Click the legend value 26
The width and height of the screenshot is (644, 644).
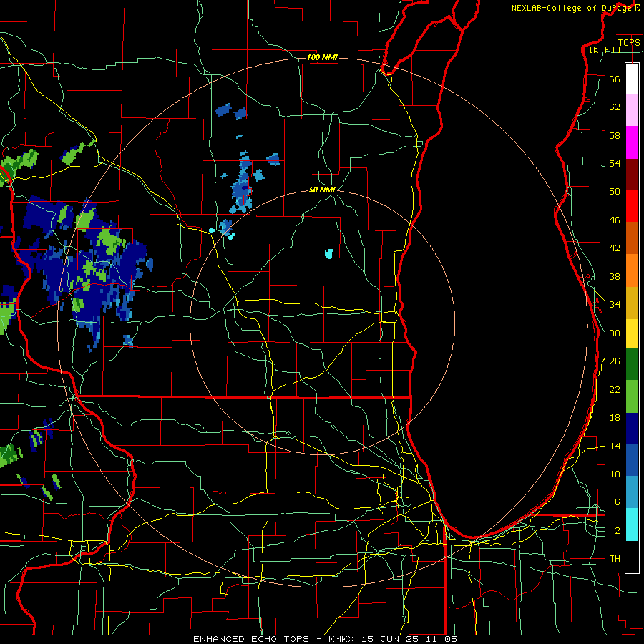pos(615,361)
